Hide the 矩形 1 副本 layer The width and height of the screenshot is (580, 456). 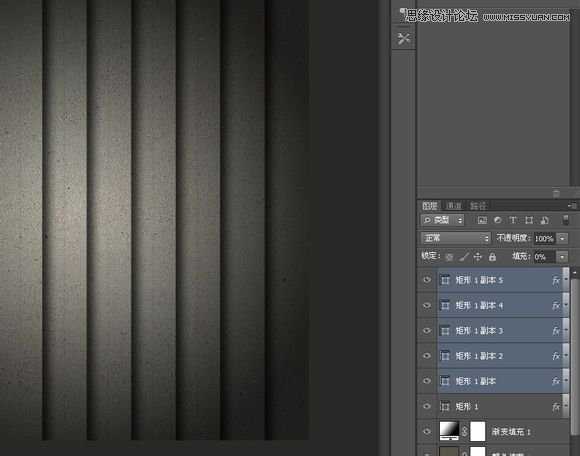[x=427, y=381]
